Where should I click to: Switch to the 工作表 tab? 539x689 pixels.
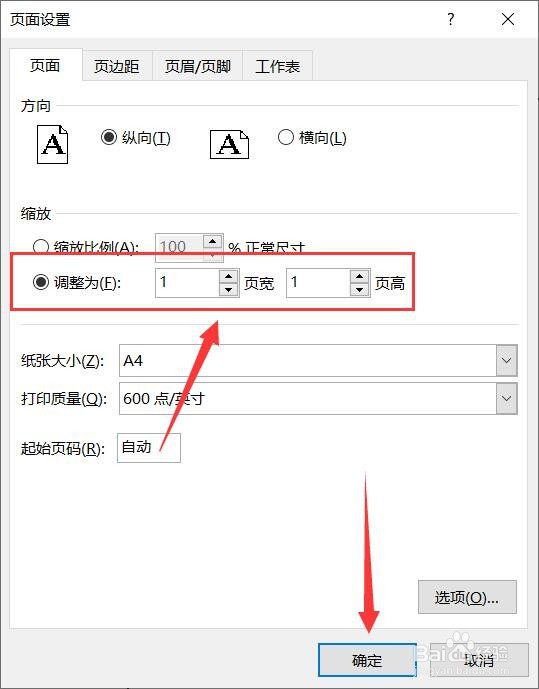(x=278, y=66)
